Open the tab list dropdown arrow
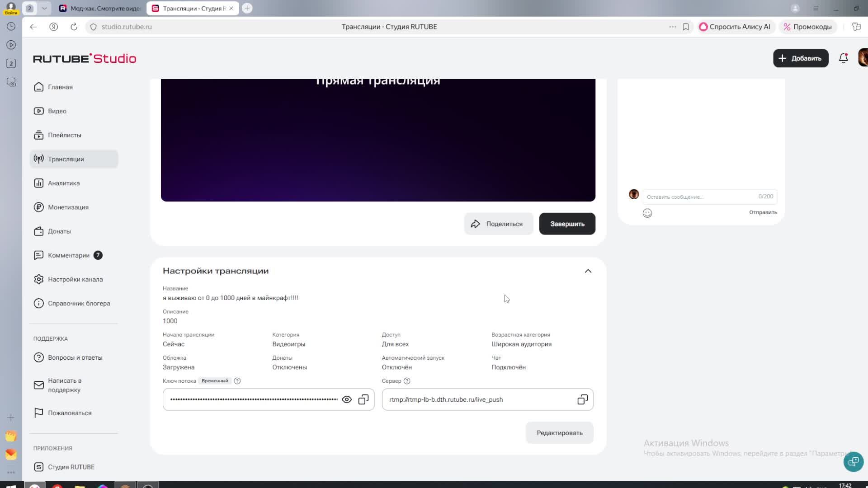Screen dimensions: 868x488 [x=44, y=8]
